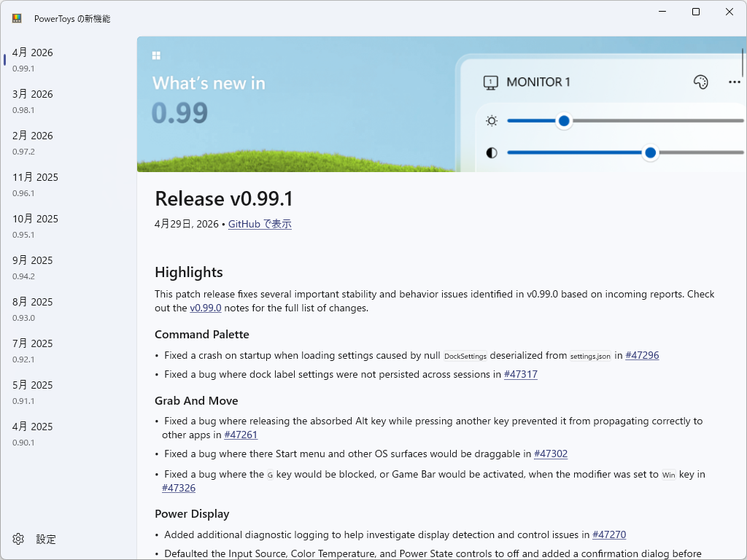Open pull request #47270 link
Image resolution: width=747 pixels, height=560 pixels.
609,534
